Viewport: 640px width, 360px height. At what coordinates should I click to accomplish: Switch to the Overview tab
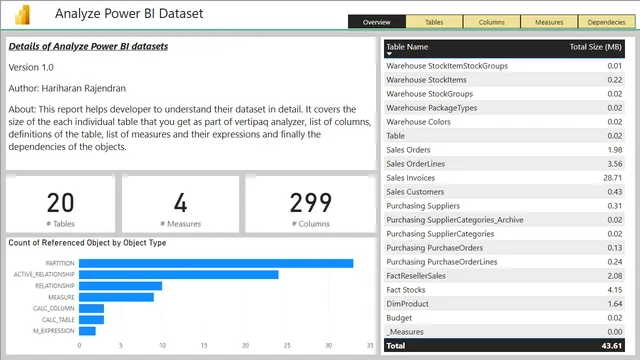377,22
